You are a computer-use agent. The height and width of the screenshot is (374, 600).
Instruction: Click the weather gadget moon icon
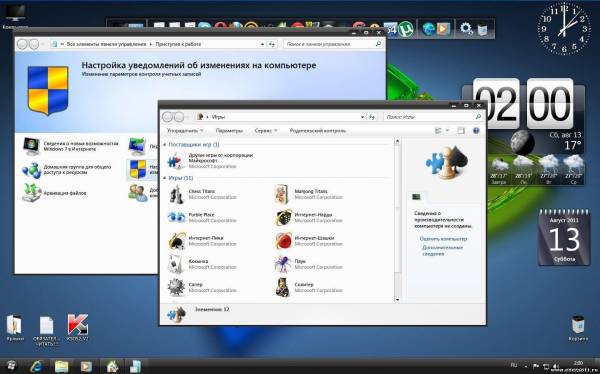coord(522,142)
